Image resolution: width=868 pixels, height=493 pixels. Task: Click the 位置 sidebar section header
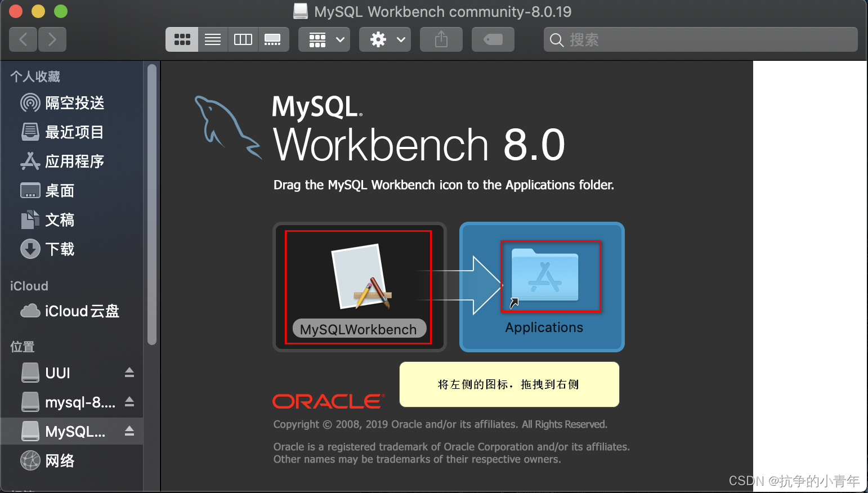click(23, 347)
